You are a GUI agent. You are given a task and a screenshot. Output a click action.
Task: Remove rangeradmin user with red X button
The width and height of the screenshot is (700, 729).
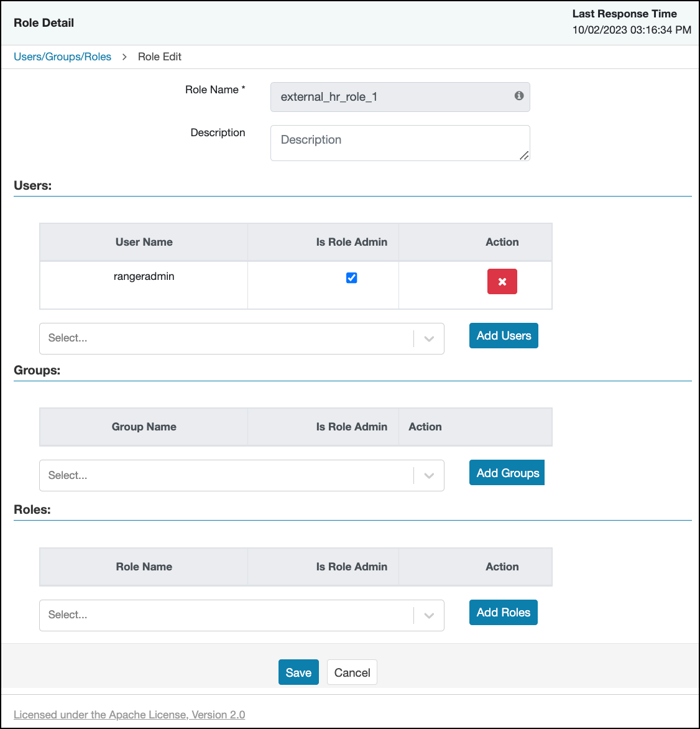click(x=502, y=282)
